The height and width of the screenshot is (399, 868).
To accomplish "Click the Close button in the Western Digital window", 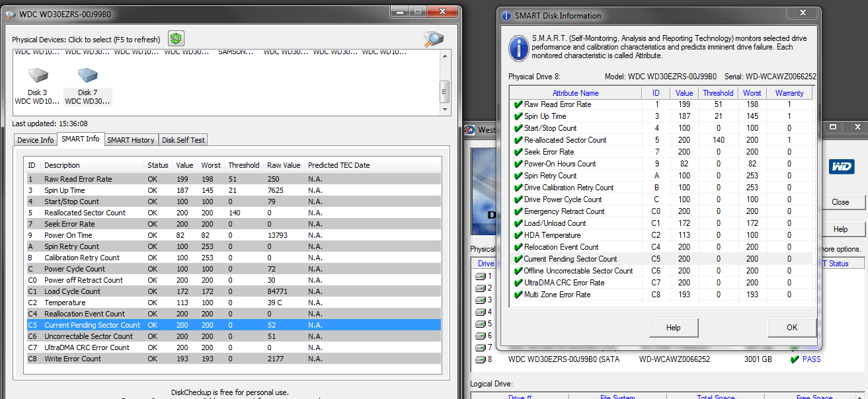I will click(x=840, y=202).
